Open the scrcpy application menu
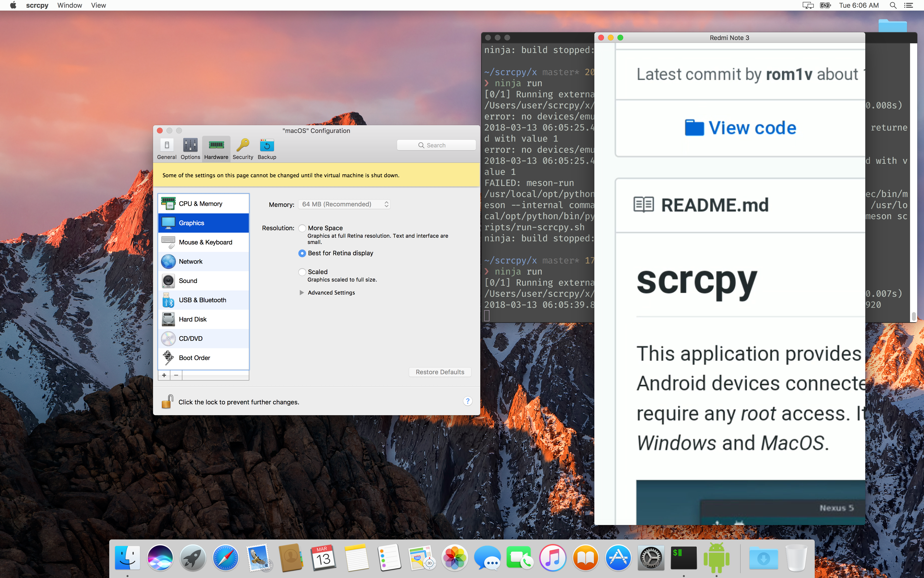The height and width of the screenshot is (578, 924). tap(37, 5)
